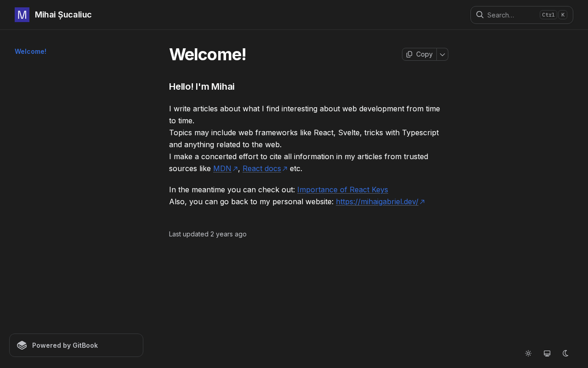The height and width of the screenshot is (368, 588).
Task: Click the external arrow after mihaigabriel.dev link
Action: pyautogui.click(x=422, y=202)
